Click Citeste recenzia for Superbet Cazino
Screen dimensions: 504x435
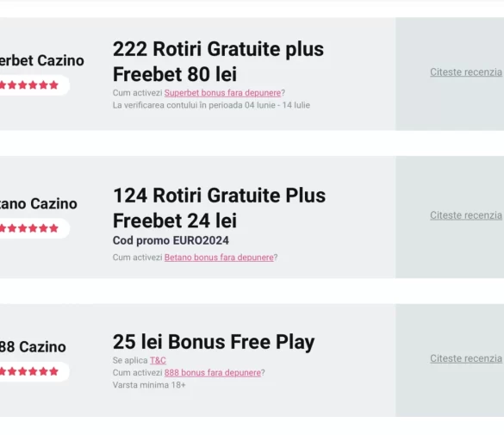(466, 72)
